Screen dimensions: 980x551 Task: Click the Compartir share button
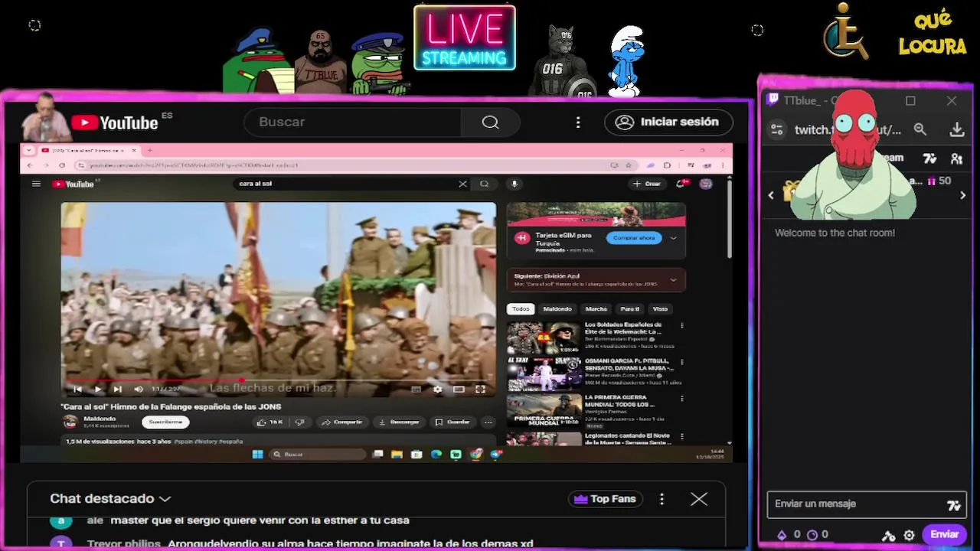tap(342, 422)
